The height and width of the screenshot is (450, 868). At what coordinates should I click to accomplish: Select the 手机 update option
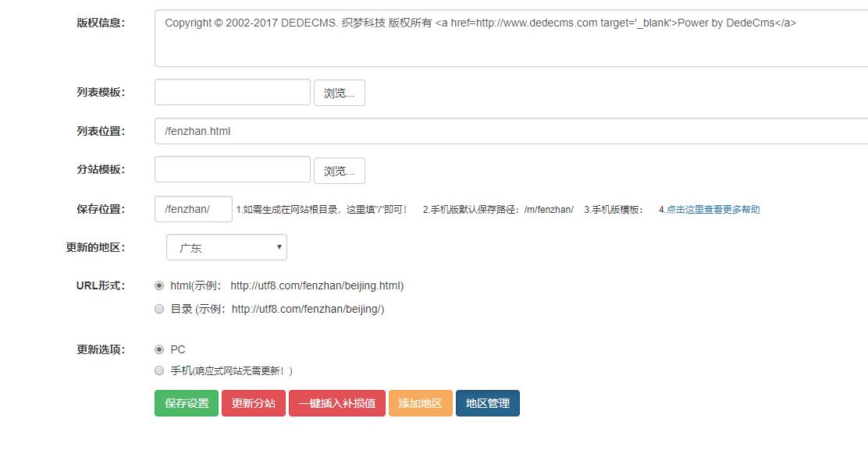pos(158,371)
